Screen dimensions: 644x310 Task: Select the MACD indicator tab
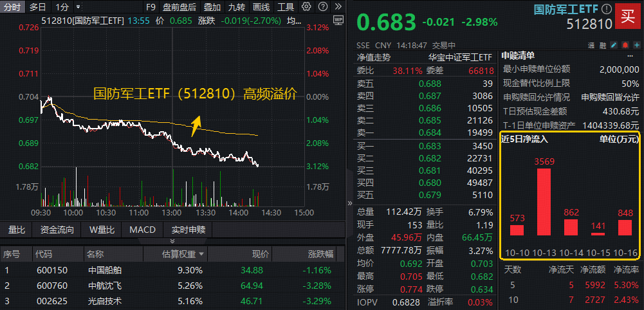[x=142, y=230]
